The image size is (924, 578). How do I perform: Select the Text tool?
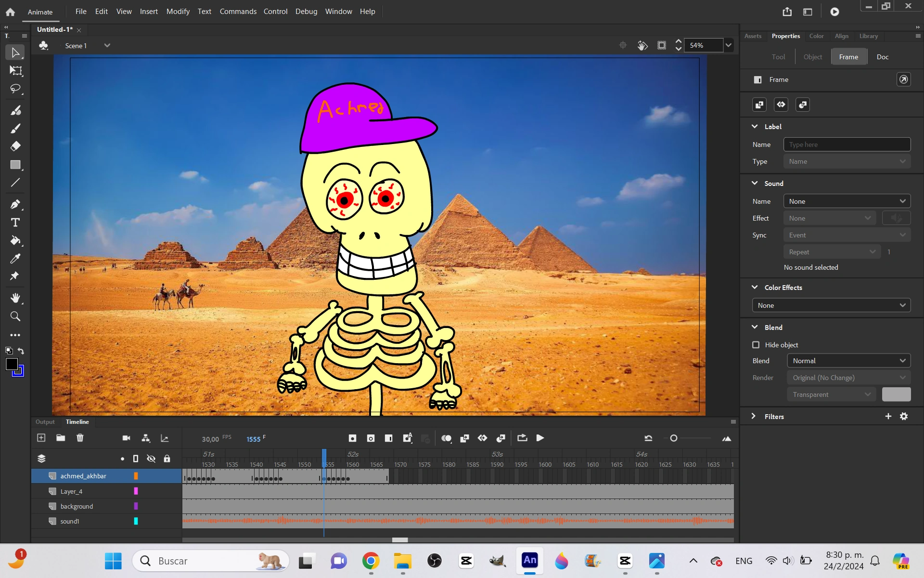(x=16, y=223)
